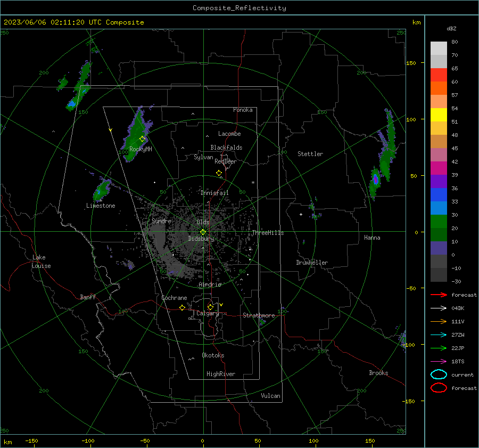Click the yellow diamond marker near RedDeer

point(219,173)
